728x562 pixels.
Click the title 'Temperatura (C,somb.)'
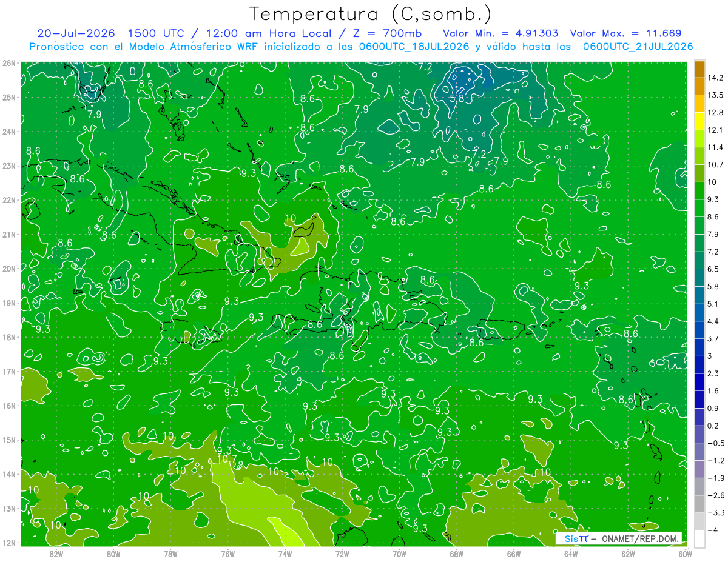(x=370, y=14)
